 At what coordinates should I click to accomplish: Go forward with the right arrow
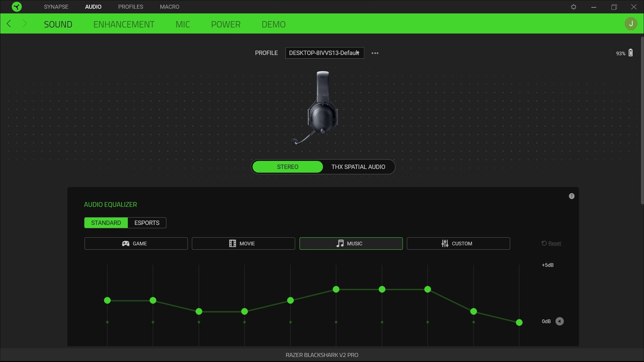coord(24,23)
